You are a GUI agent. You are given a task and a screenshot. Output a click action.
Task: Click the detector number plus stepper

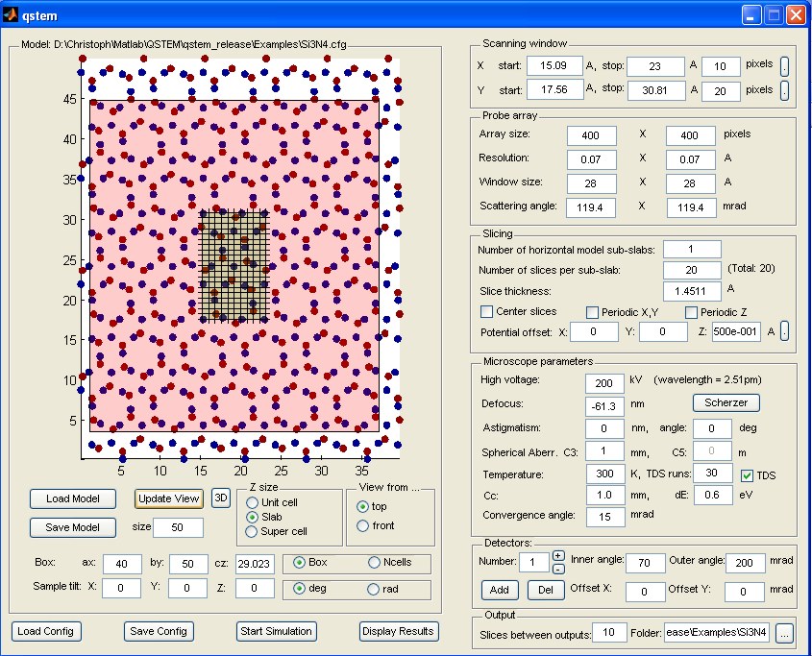point(558,555)
